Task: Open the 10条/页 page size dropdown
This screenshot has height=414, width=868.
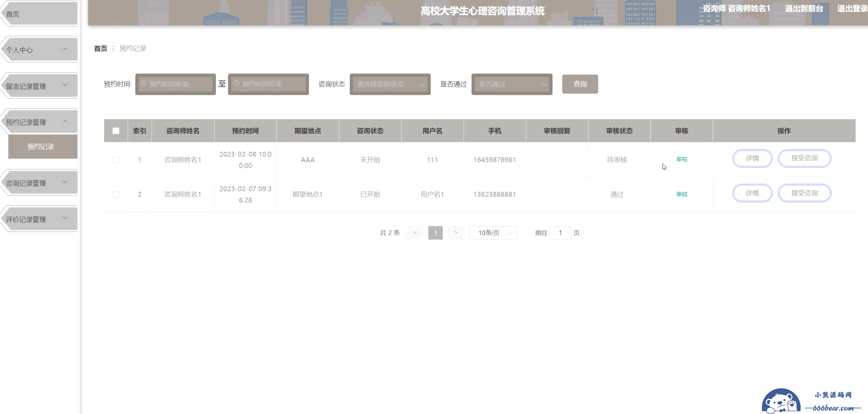Action: click(493, 233)
